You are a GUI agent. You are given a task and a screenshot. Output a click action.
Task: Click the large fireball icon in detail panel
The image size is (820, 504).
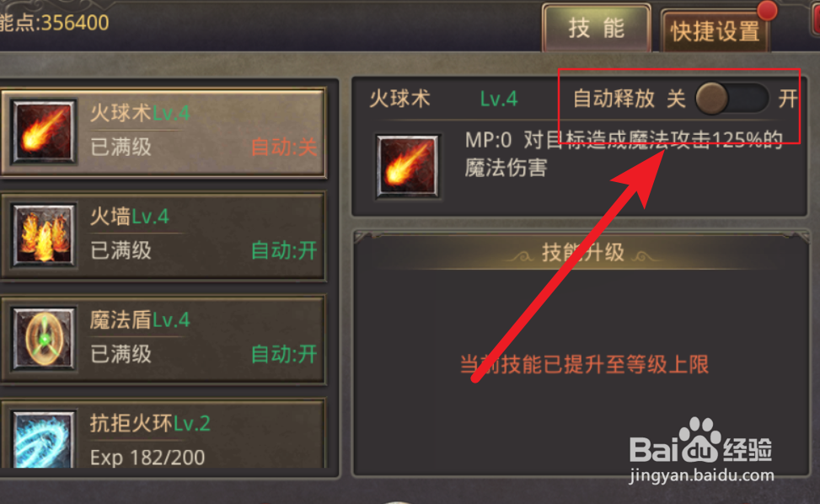point(407,166)
